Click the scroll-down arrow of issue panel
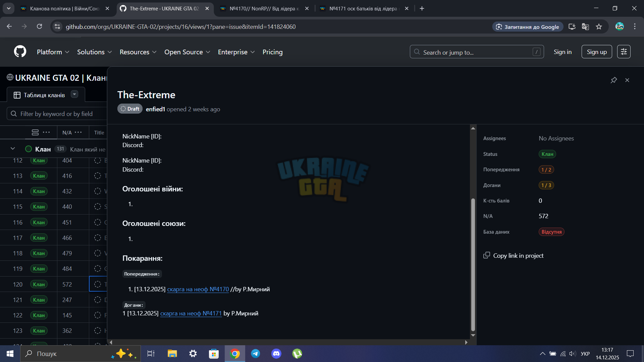 click(473, 335)
